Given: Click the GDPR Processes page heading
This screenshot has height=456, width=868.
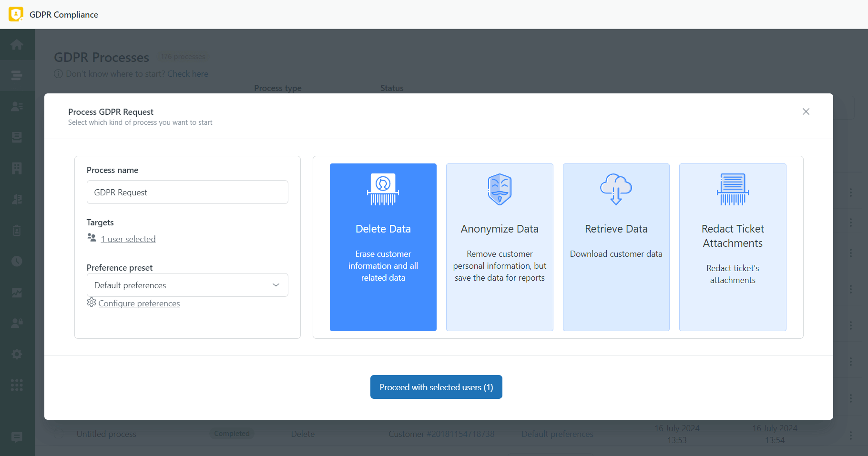Looking at the screenshot, I should (x=102, y=57).
